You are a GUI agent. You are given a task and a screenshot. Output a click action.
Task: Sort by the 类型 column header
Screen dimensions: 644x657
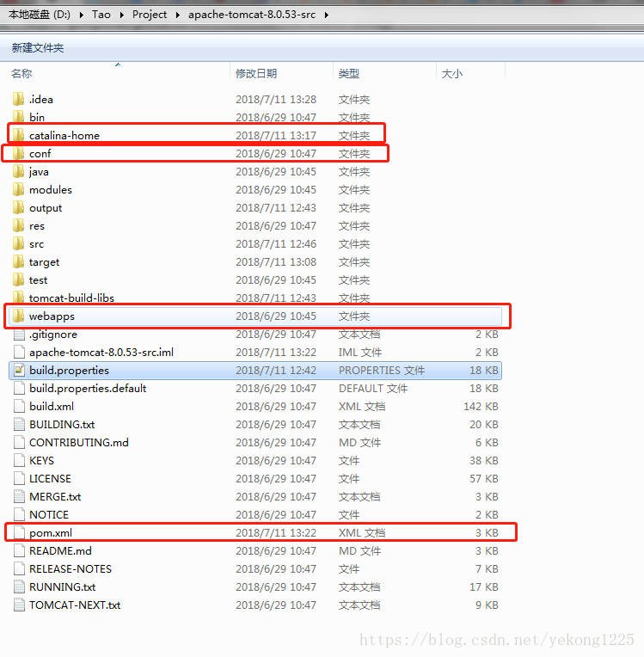348,73
